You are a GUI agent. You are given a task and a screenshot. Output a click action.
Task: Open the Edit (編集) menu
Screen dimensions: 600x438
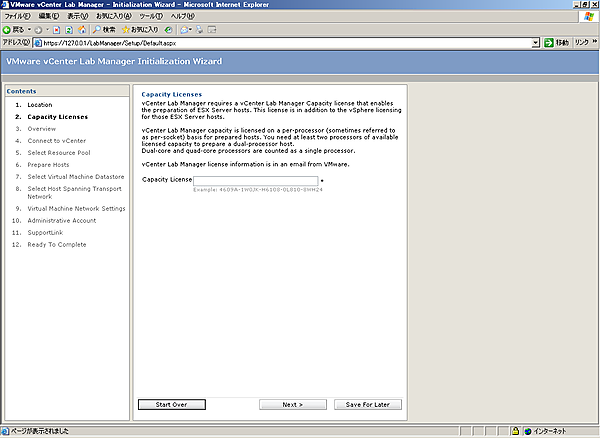tap(49, 16)
